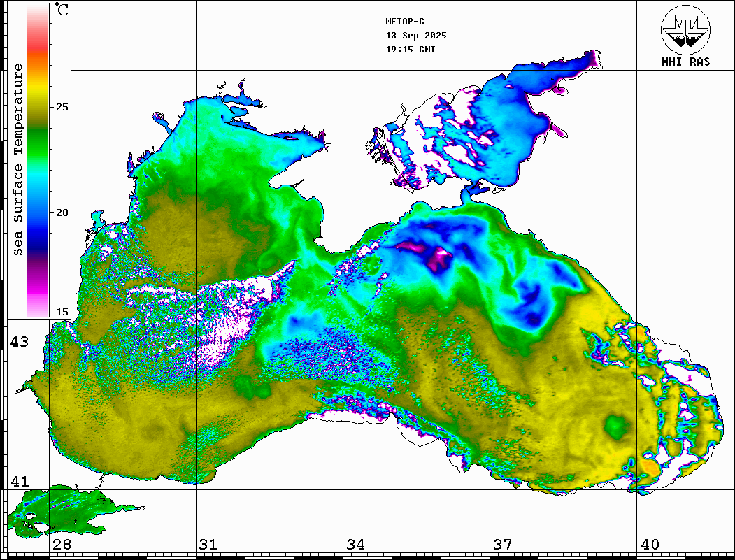735x560 pixels.
Task: Click the longitude 31 axis label
Action: coord(208,545)
